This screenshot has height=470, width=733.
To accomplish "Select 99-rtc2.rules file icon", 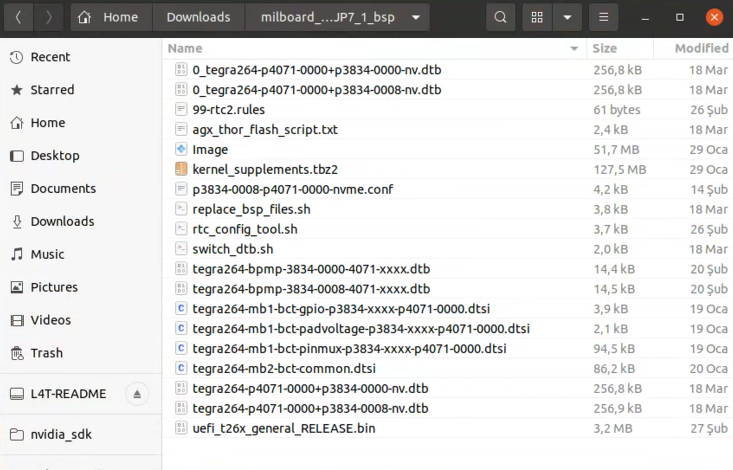I will pos(181,109).
